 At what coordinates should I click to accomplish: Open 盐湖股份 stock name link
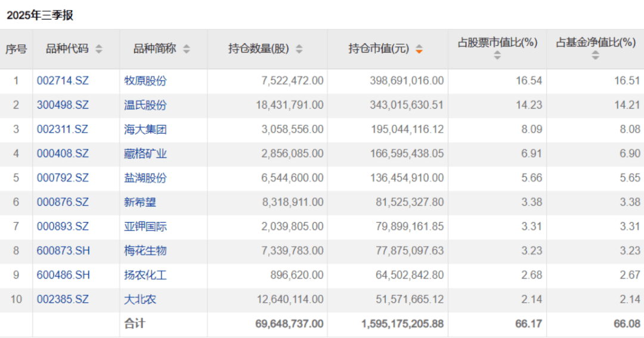(145, 177)
